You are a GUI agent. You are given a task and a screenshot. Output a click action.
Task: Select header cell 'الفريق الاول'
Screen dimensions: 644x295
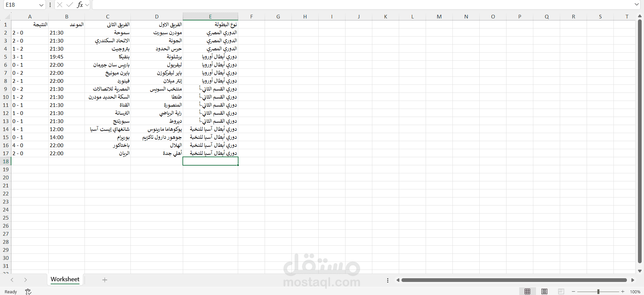(157, 24)
